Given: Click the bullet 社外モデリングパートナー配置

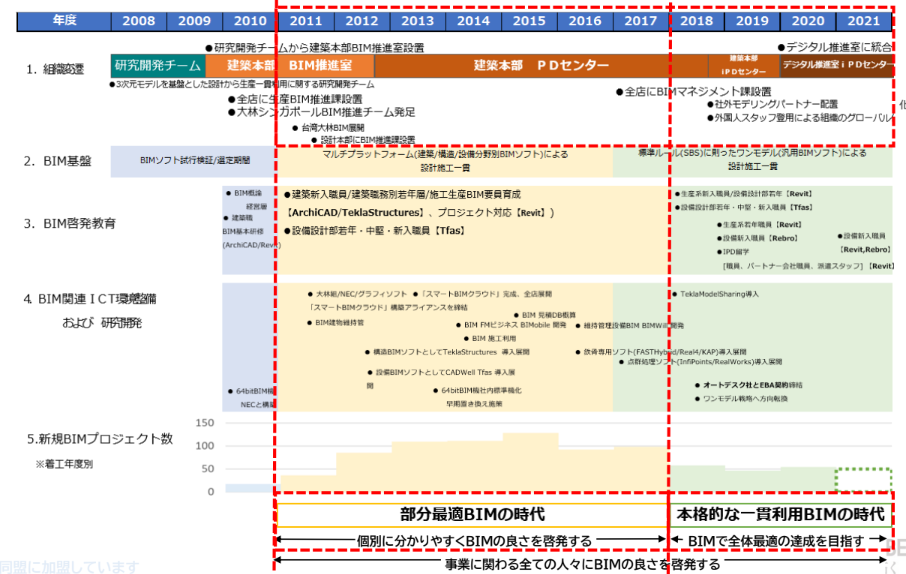Looking at the screenshot, I should 773,104.
